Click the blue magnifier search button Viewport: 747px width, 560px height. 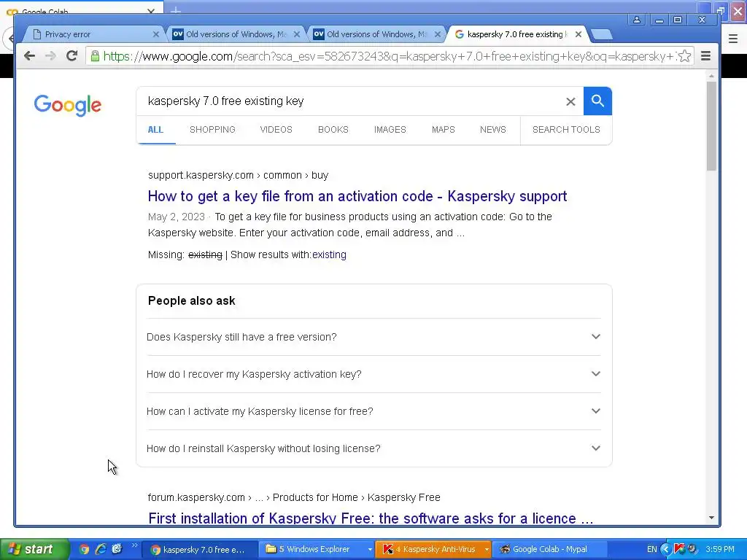(x=597, y=101)
